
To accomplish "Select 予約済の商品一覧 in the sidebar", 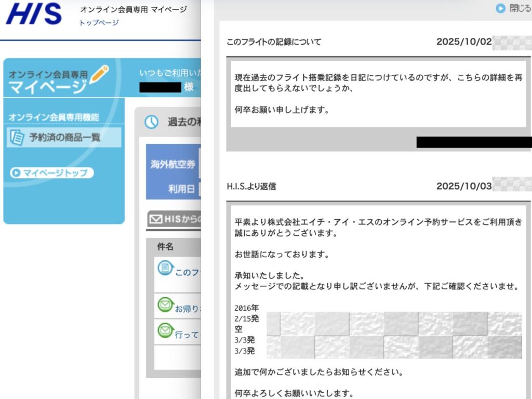I will pyautogui.click(x=64, y=138).
